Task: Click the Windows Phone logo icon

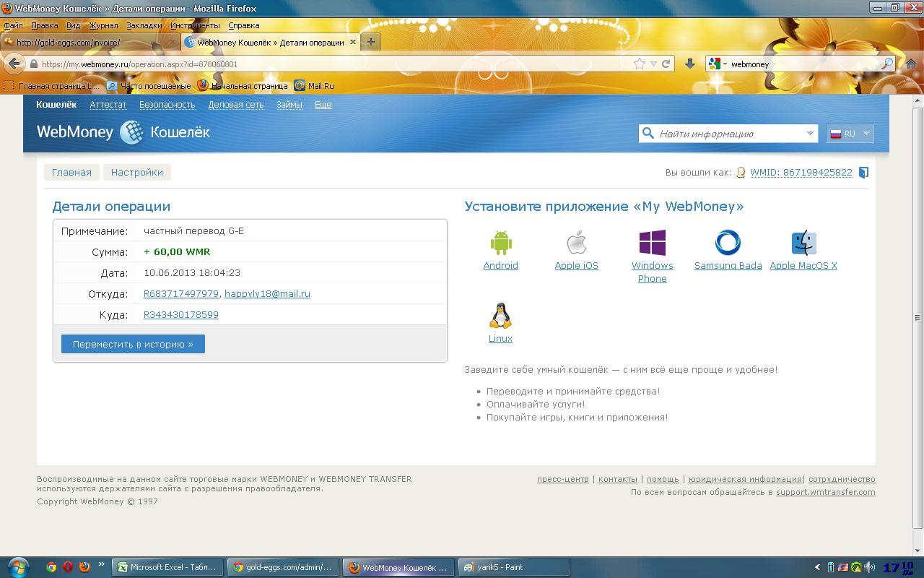Action: (x=653, y=243)
